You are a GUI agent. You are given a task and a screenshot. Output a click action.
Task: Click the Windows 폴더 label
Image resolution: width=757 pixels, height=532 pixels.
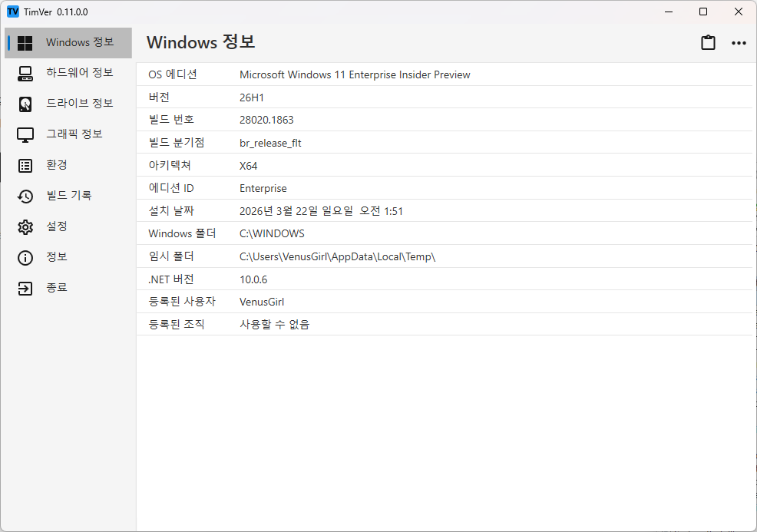pyautogui.click(x=182, y=233)
